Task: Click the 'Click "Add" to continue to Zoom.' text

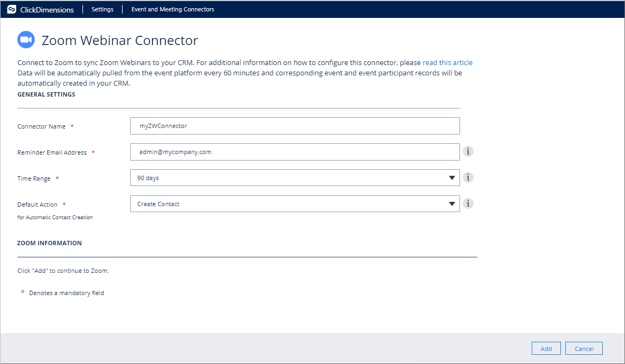Action: 63,271
